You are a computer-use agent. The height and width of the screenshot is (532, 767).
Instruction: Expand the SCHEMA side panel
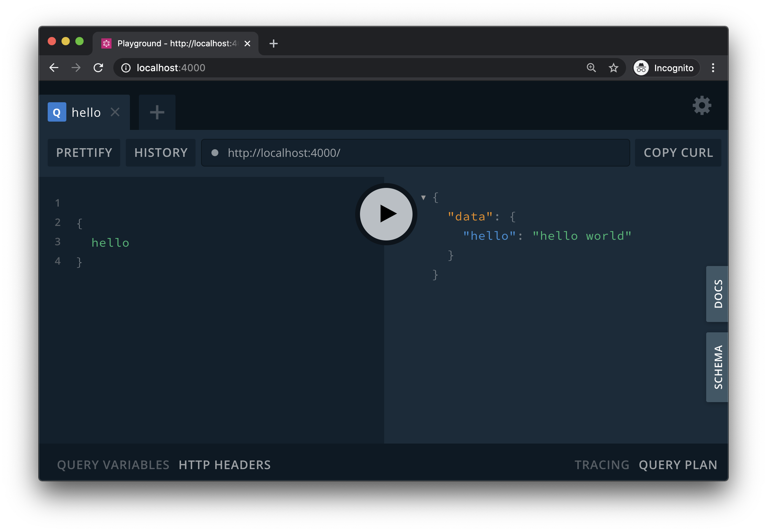718,367
